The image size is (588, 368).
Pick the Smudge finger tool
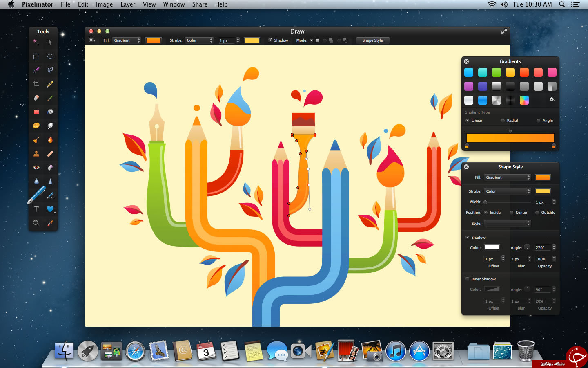pos(50,126)
